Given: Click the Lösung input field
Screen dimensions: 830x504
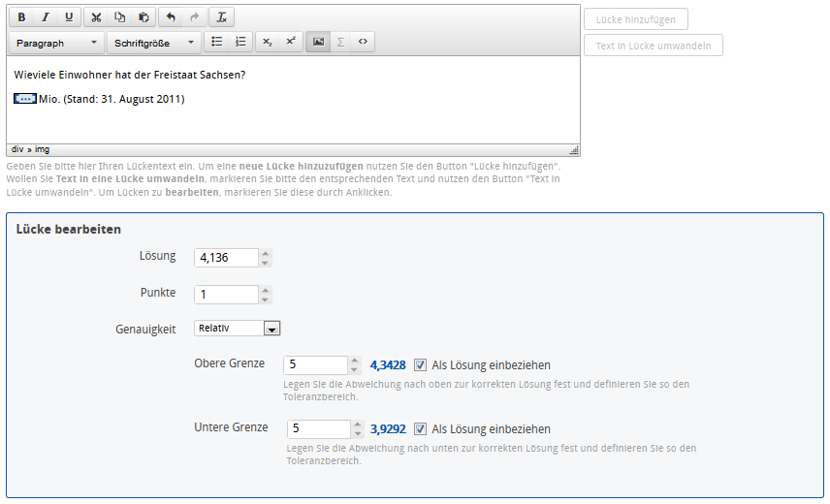Looking at the screenshot, I should point(226,258).
